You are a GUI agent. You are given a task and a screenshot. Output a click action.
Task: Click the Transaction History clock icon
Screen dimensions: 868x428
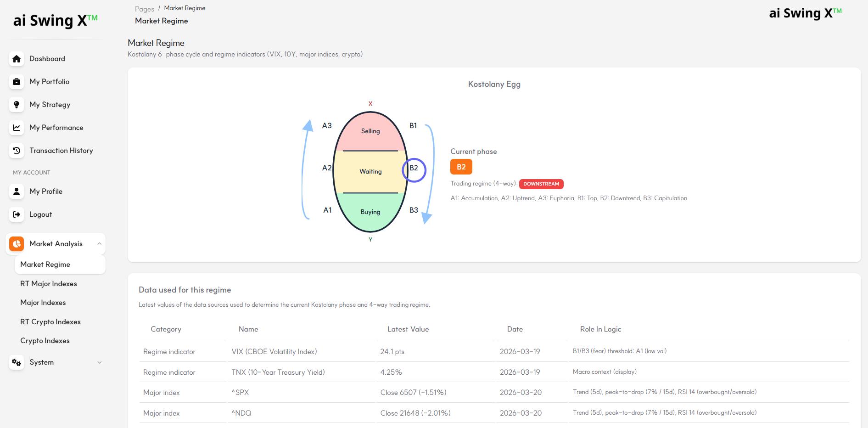17,151
